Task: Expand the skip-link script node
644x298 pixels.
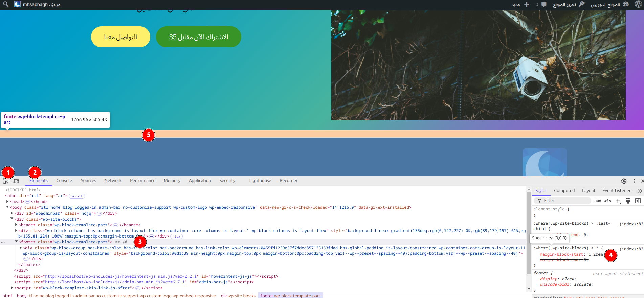Action: tap(12, 288)
